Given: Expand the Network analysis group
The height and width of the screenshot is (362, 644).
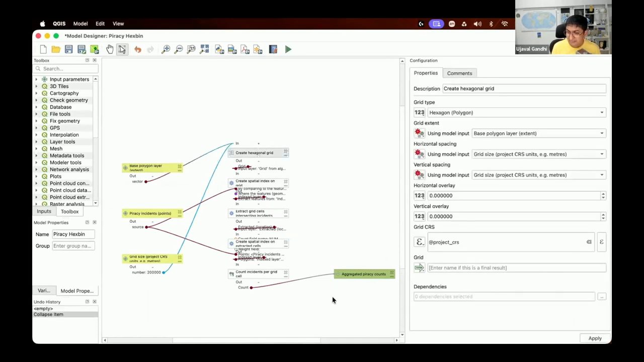Looking at the screenshot, I should [36, 169].
